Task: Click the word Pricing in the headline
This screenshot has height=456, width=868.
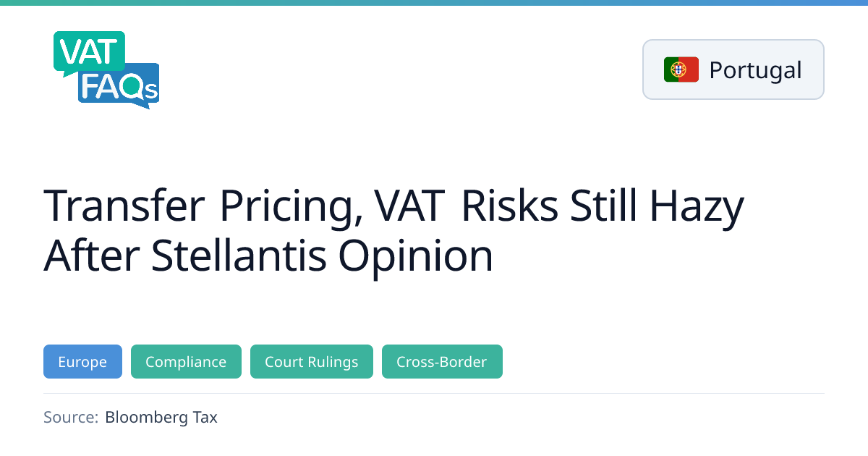Action: 289,206
